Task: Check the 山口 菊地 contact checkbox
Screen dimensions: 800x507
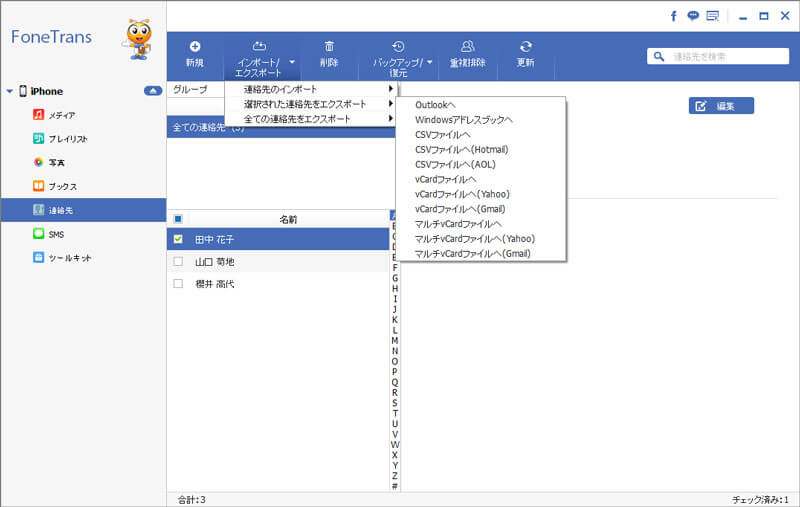Action: 178,261
